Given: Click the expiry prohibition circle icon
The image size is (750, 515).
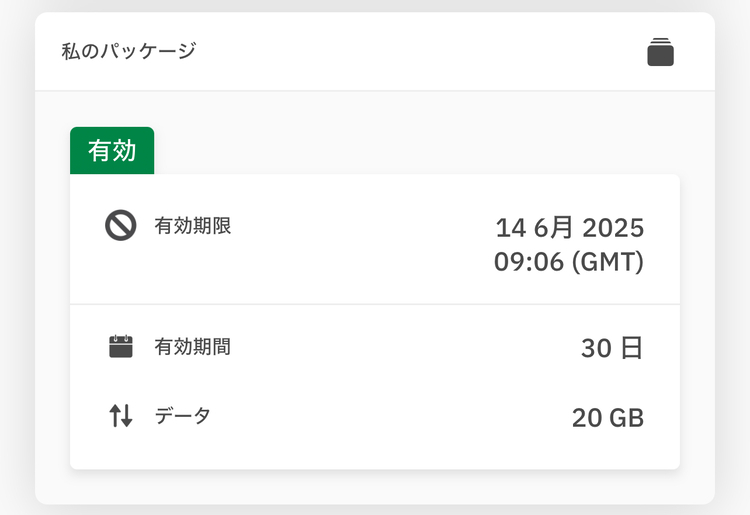Looking at the screenshot, I should pyautogui.click(x=121, y=225).
